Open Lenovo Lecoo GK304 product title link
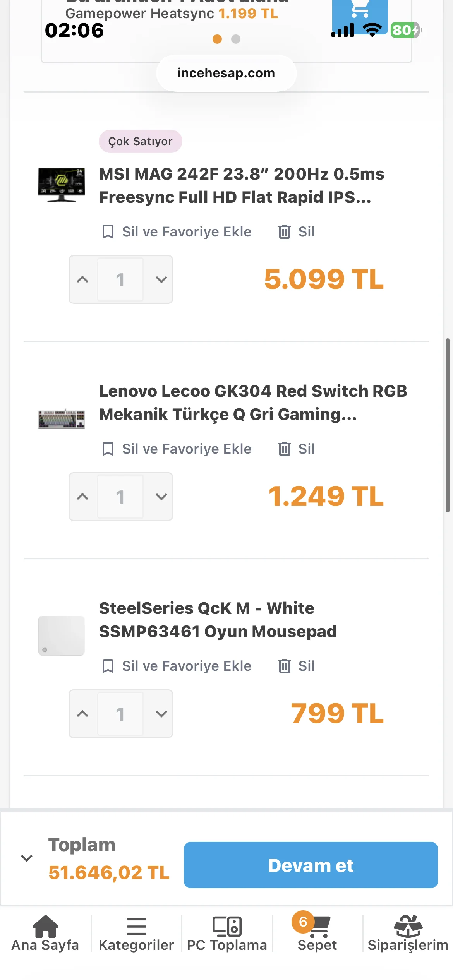This screenshot has width=453, height=980. [253, 403]
